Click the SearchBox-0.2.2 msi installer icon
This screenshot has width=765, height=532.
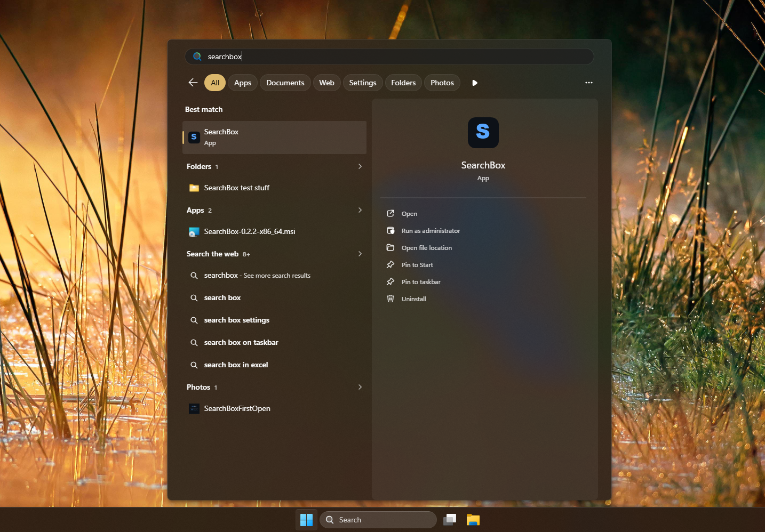click(x=194, y=232)
